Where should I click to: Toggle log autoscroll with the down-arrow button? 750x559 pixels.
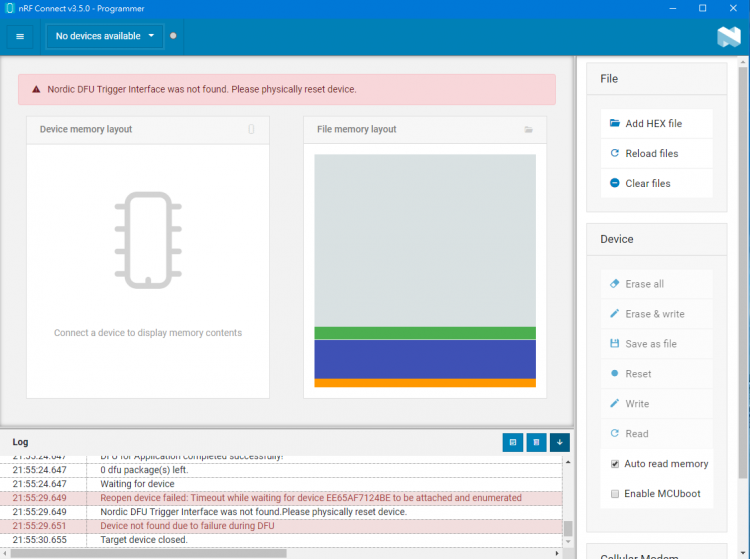[x=559, y=441]
